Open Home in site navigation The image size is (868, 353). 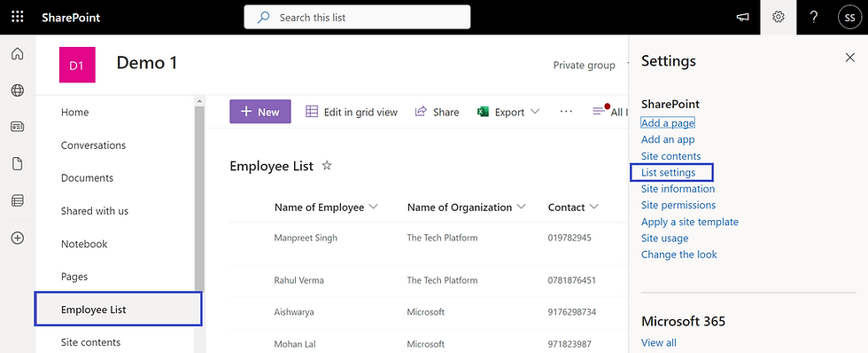(x=74, y=112)
